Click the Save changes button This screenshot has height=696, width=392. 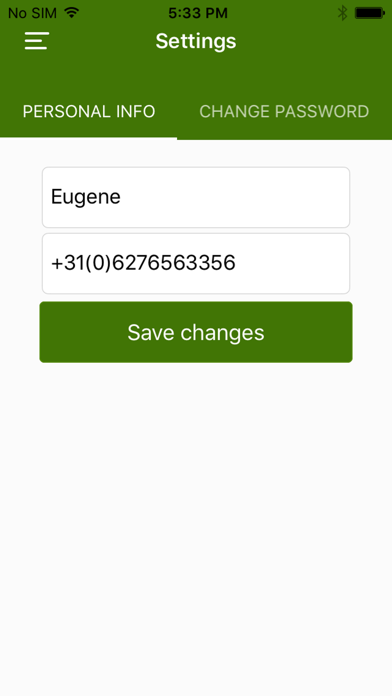pyautogui.click(x=196, y=332)
